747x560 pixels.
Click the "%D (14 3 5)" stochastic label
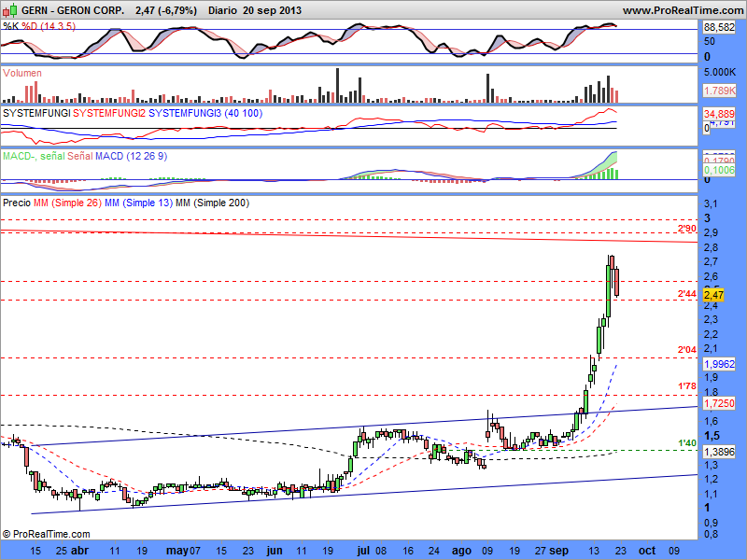(x=49, y=26)
